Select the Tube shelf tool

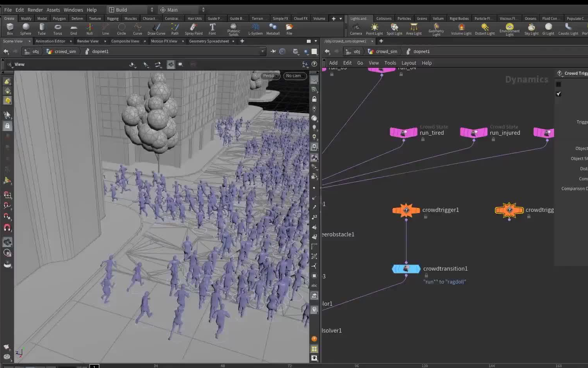click(42, 29)
